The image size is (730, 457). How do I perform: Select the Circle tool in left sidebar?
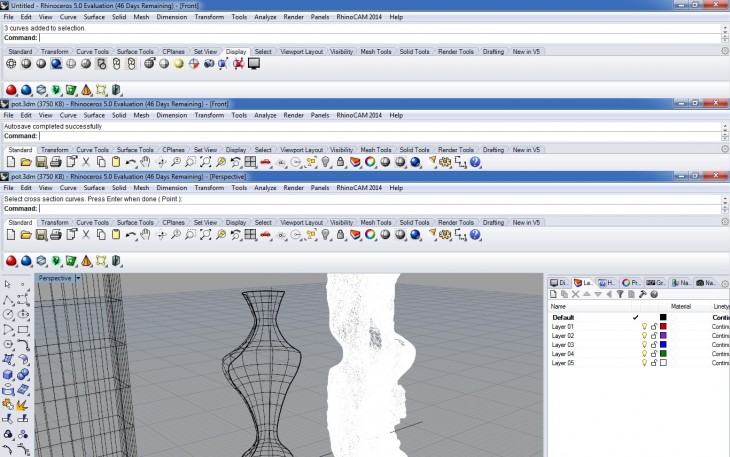coord(9,314)
